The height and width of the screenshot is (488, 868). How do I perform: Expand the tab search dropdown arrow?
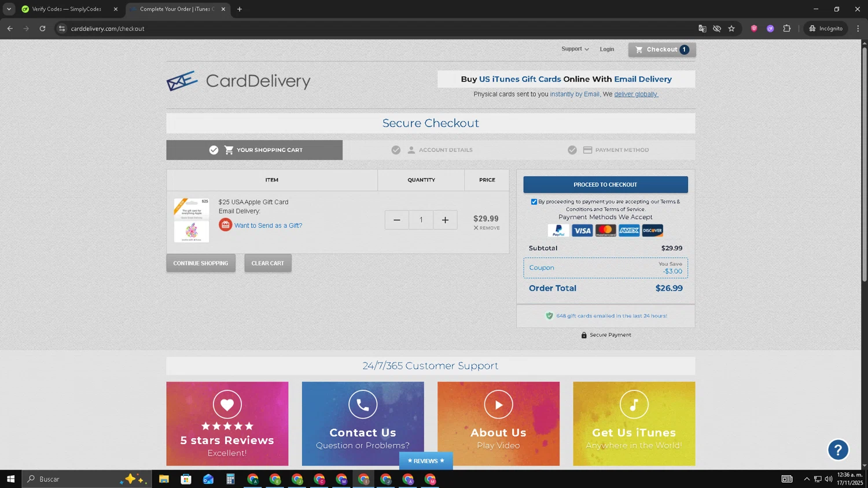click(x=9, y=9)
